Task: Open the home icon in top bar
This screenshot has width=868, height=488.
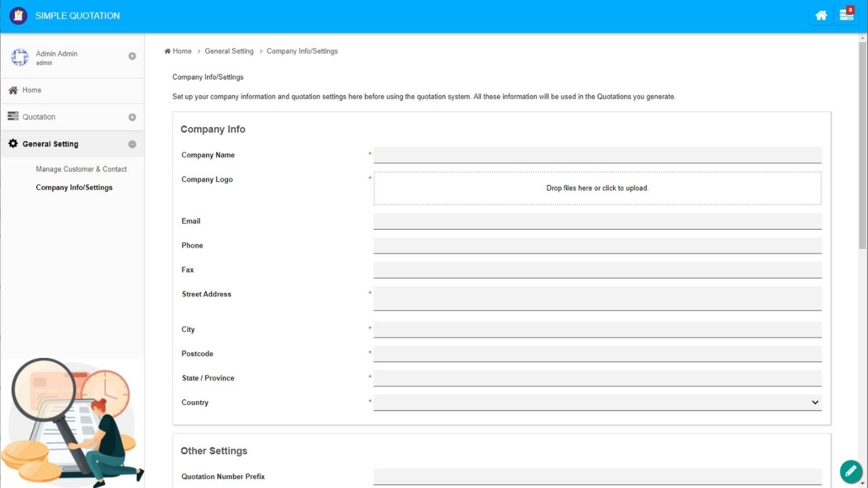Action: click(x=821, y=16)
